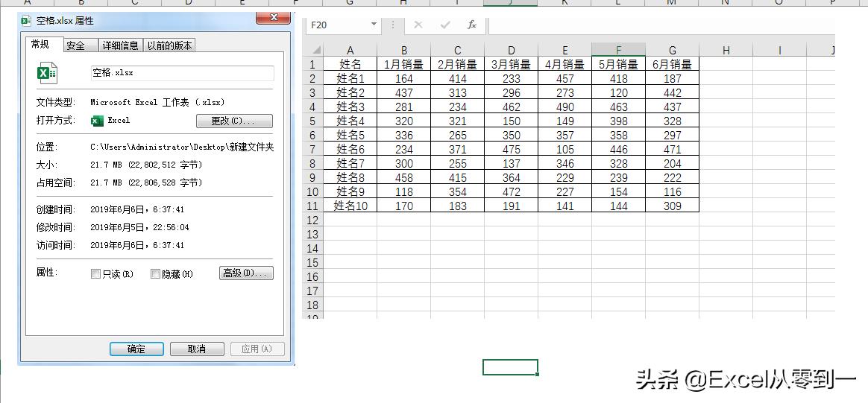Select highlighted column F header
Image resolution: width=868 pixels, height=403 pixels.
[619, 50]
